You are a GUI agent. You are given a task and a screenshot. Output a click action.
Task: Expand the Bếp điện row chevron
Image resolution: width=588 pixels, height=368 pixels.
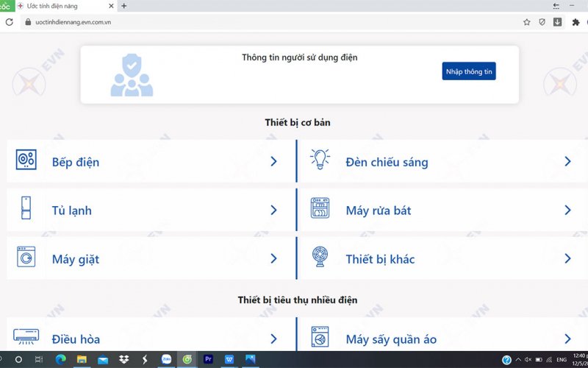pyautogui.click(x=273, y=161)
